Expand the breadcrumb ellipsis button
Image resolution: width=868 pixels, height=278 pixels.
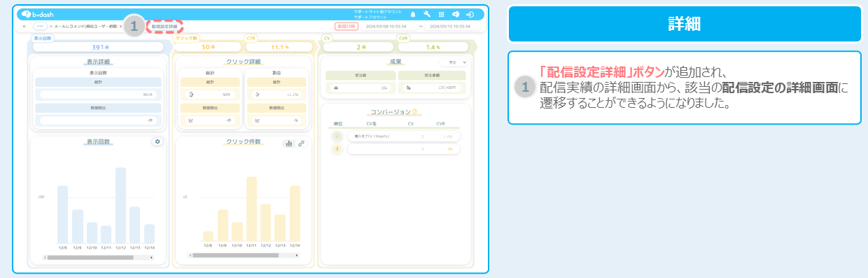tap(40, 26)
